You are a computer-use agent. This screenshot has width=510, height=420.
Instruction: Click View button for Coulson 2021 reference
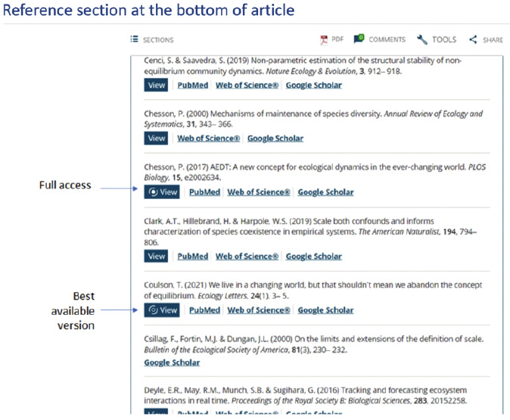(162, 310)
